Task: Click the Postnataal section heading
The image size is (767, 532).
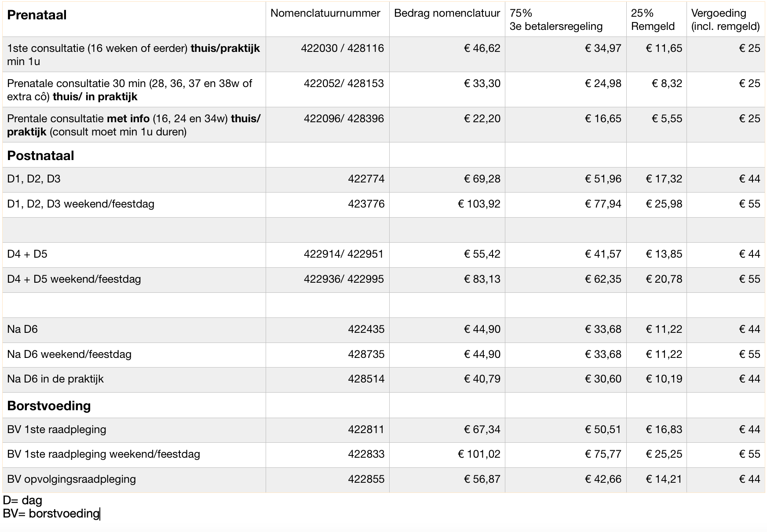Action: point(40,156)
